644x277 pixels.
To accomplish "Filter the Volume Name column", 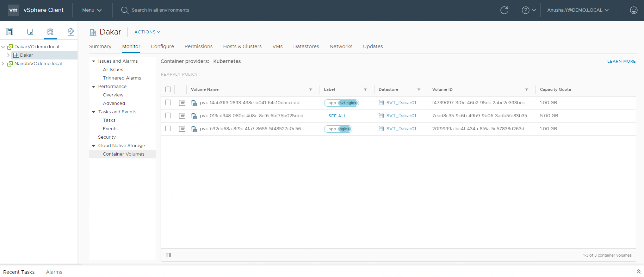I will click(311, 90).
